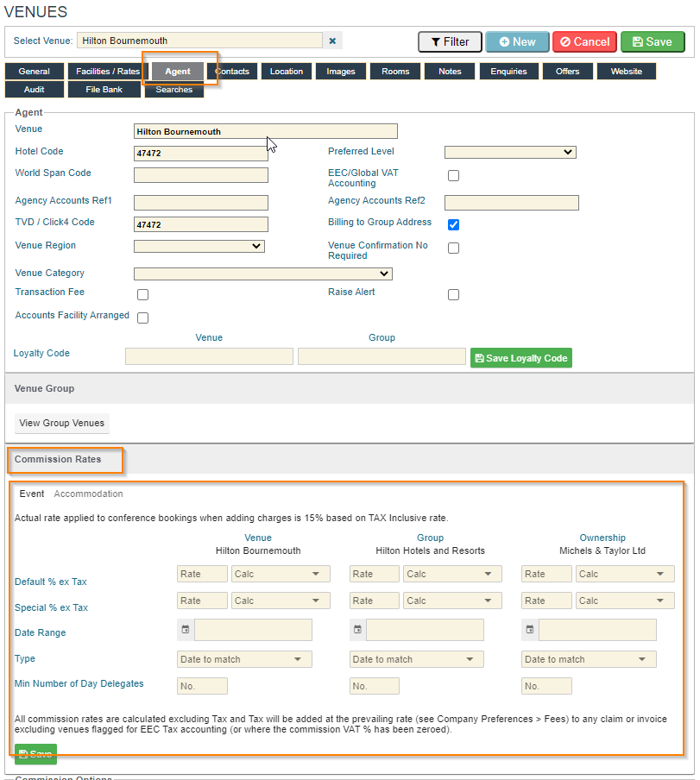700x780 pixels.
Task: Create a new venue with New button
Action: (517, 41)
